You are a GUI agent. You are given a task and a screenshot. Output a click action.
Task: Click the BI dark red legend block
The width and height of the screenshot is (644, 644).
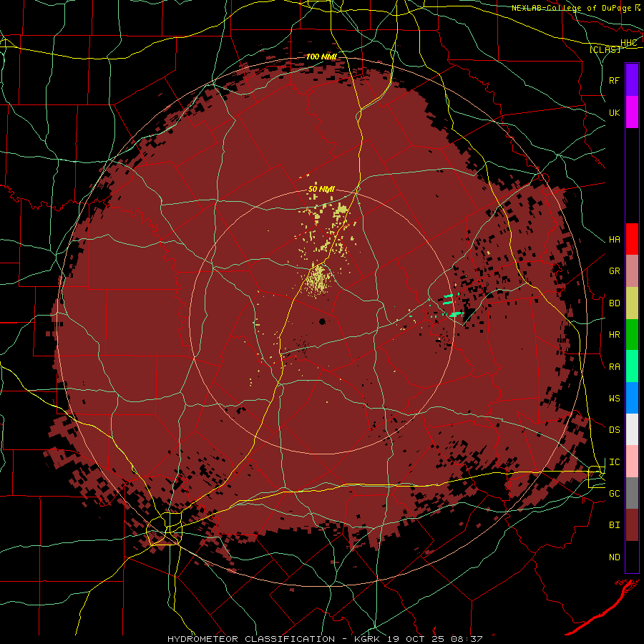coord(632,525)
